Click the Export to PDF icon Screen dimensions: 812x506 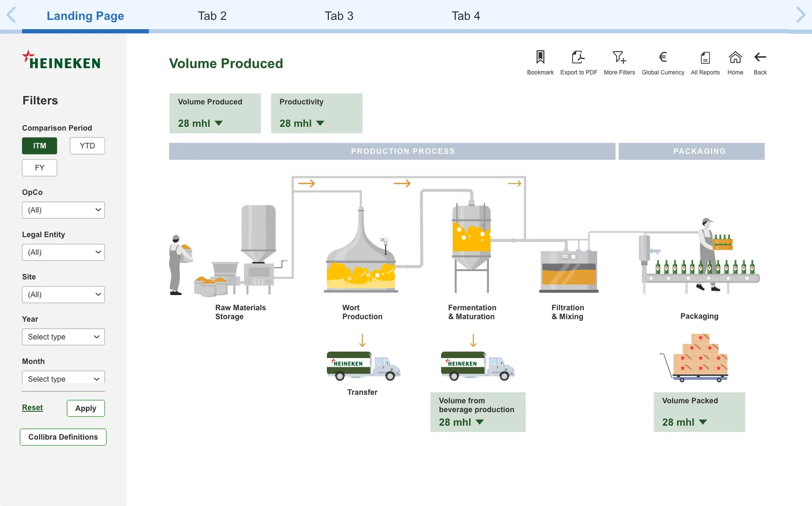click(x=578, y=57)
